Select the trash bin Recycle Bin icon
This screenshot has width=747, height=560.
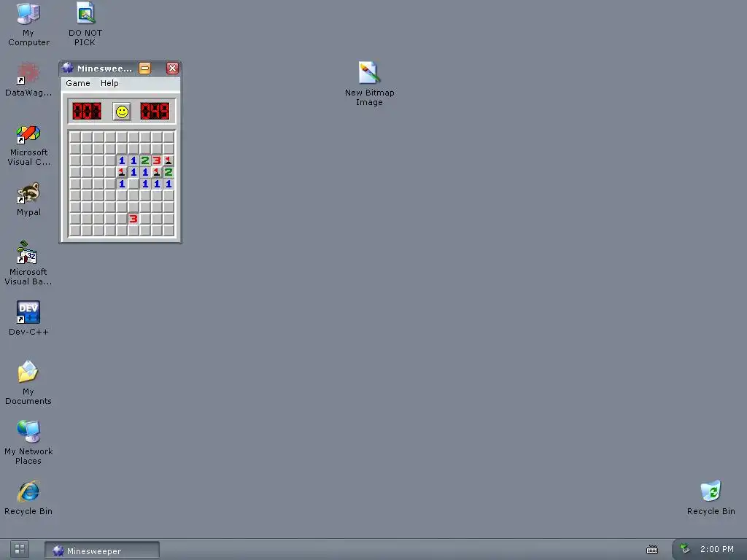click(x=711, y=498)
